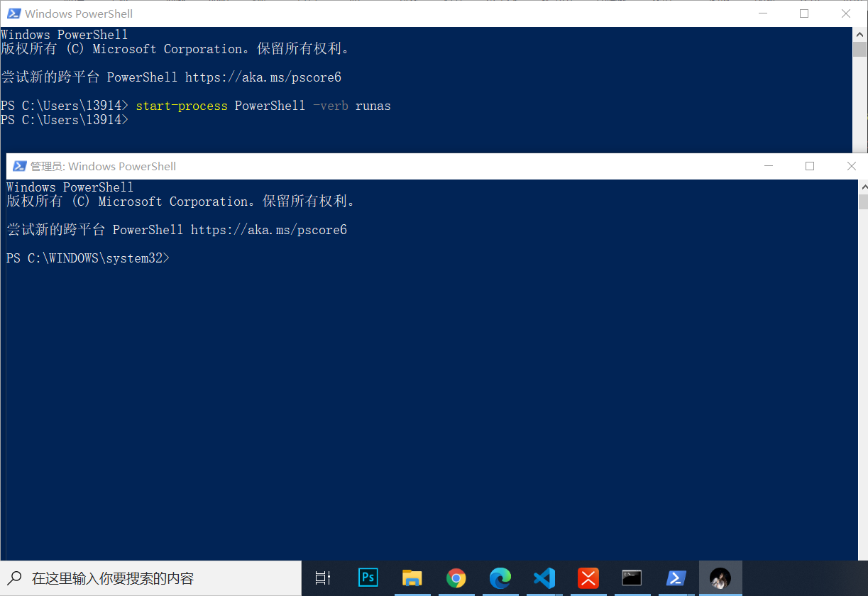Screen dimensions: 868x596
Task: Open the system menu via the admin window's title icon
Action: click(x=18, y=165)
